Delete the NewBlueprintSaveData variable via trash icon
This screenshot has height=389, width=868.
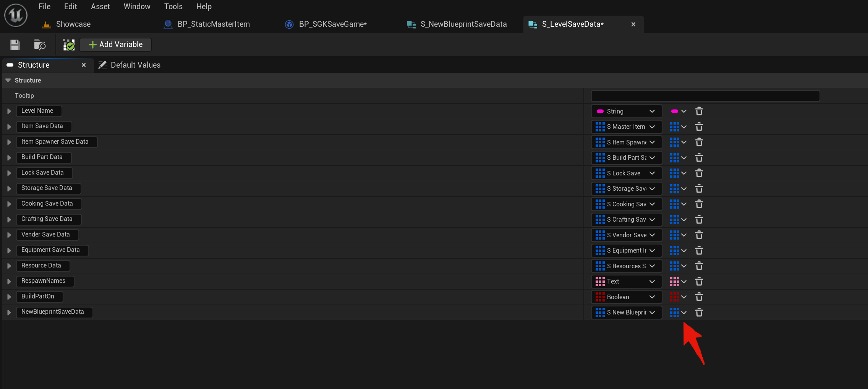click(699, 313)
